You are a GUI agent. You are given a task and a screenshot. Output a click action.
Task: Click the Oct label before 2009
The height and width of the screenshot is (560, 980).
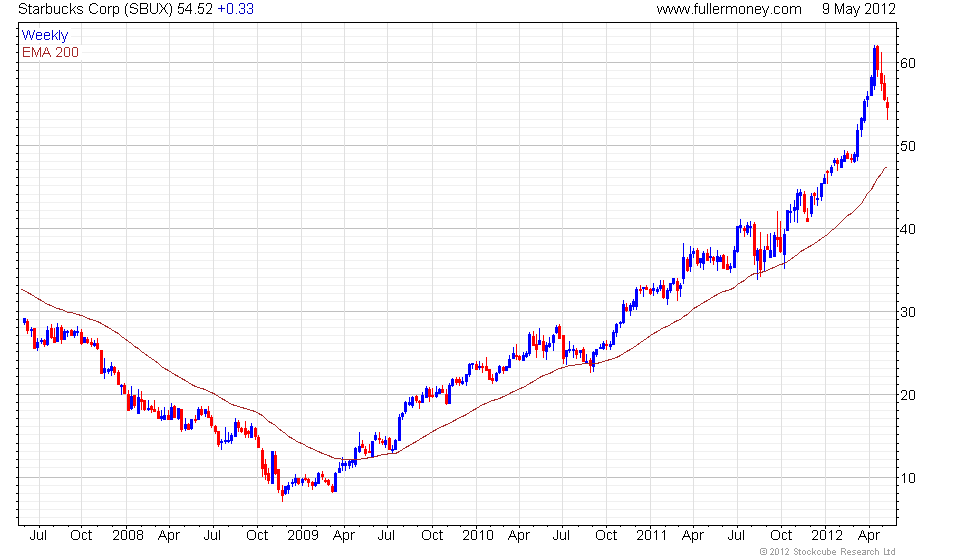[x=257, y=536]
